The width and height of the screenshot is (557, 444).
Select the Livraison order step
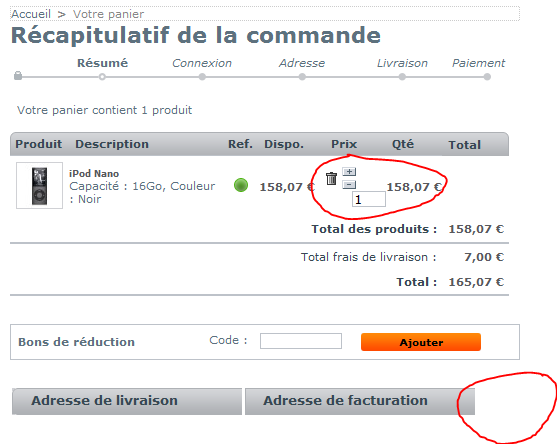pyautogui.click(x=402, y=63)
